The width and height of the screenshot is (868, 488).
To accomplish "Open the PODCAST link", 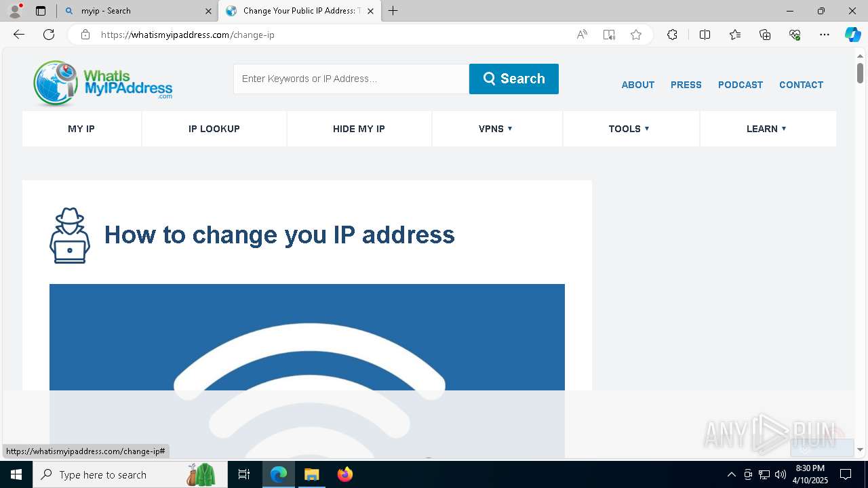I will coord(741,85).
